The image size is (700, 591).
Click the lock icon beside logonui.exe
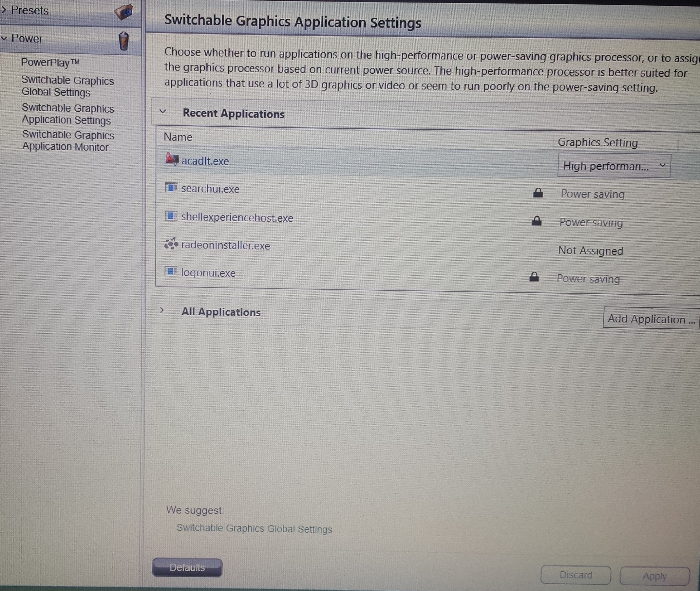(x=534, y=276)
